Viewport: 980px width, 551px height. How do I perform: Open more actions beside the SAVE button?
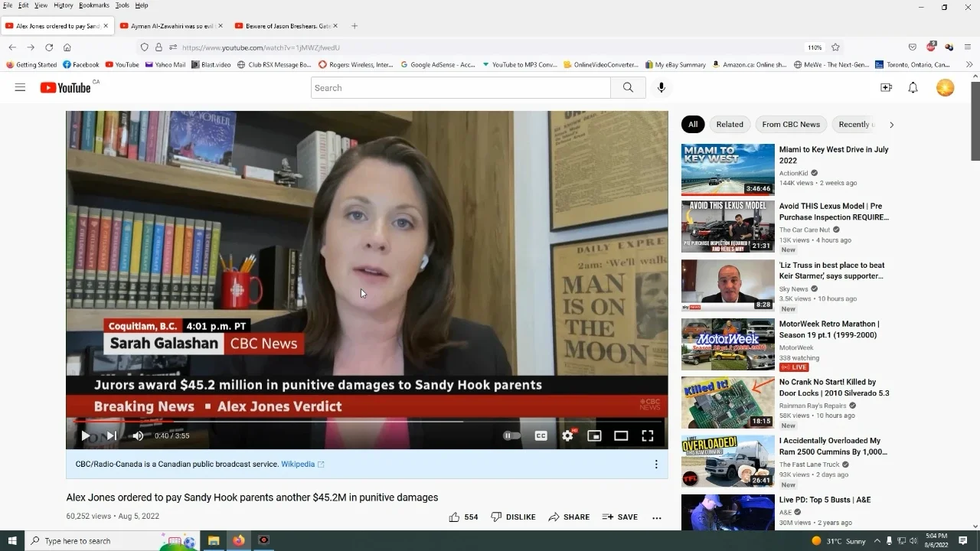(656, 517)
